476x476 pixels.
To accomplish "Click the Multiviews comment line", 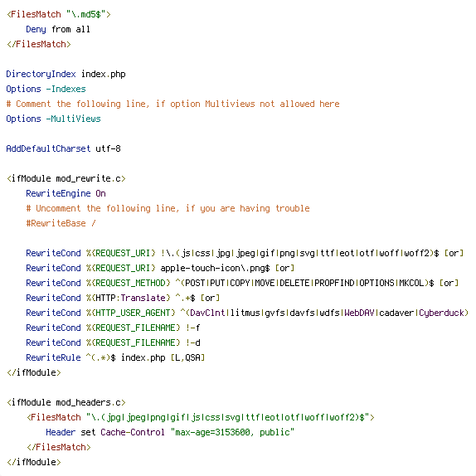I will (x=172, y=104).
